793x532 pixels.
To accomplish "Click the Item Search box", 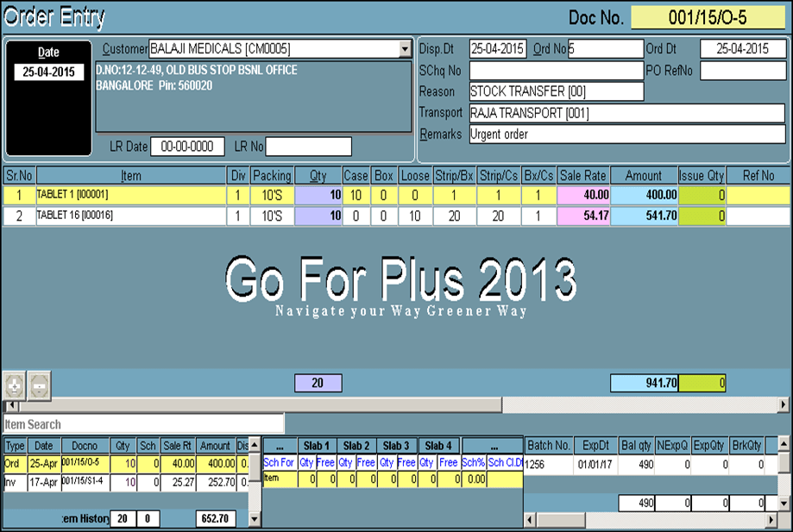I will (143, 424).
